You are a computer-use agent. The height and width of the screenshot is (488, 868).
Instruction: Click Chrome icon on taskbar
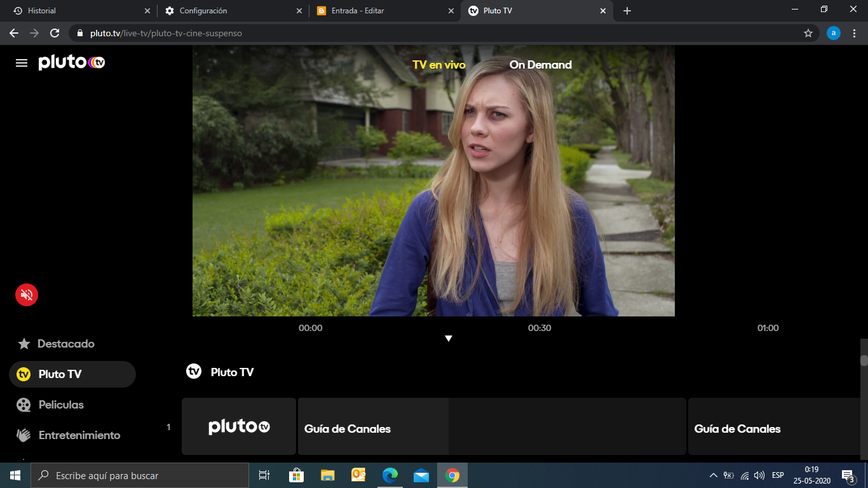click(x=452, y=475)
